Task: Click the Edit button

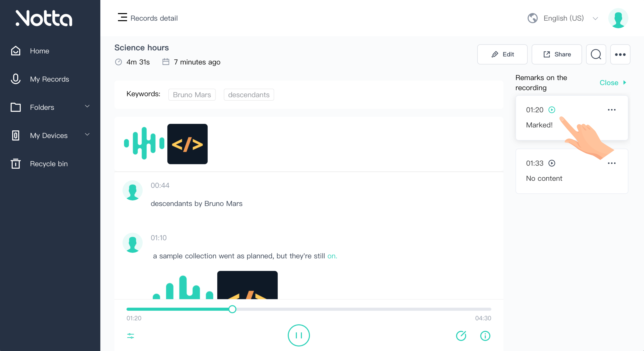Action: (502, 54)
